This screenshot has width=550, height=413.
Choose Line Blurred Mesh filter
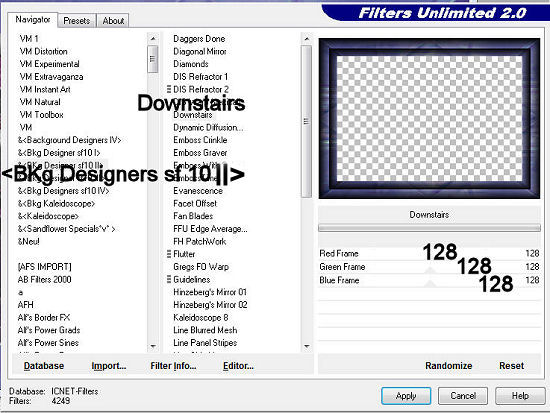[x=205, y=330]
